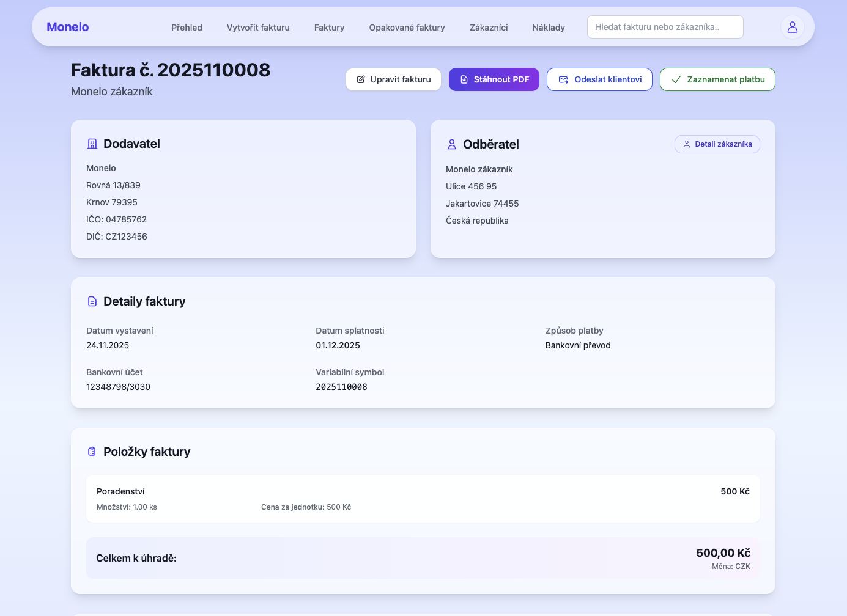Click the document icon beside Detaily faktury
The height and width of the screenshot is (616, 847).
coord(92,301)
